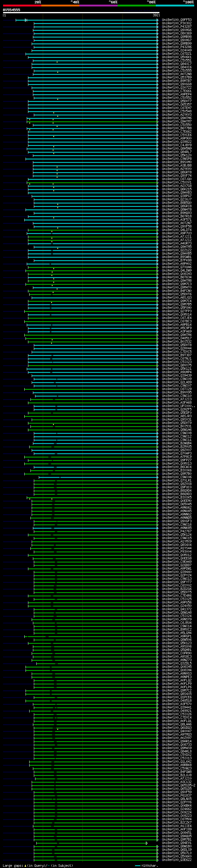Select hit UniRef100_C6TEH7

click(177, 108)
